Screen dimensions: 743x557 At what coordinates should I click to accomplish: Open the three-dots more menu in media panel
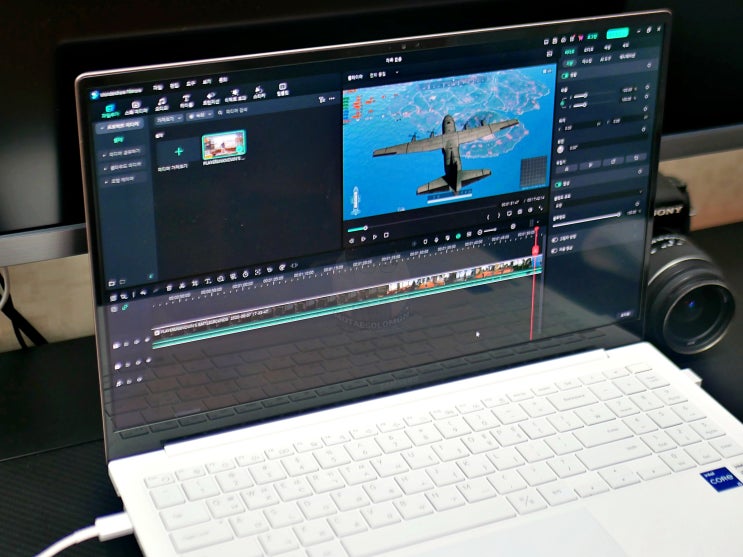pyautogui.click(x=332, y=99)
